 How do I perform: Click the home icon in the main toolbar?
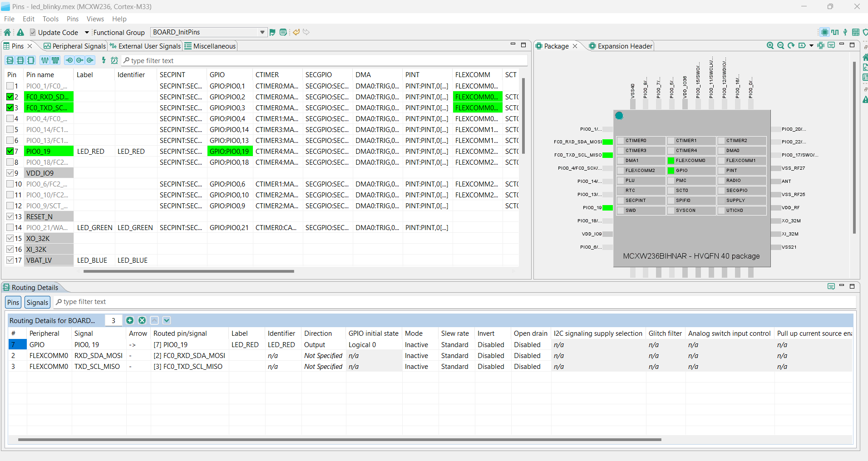(7, 32)
